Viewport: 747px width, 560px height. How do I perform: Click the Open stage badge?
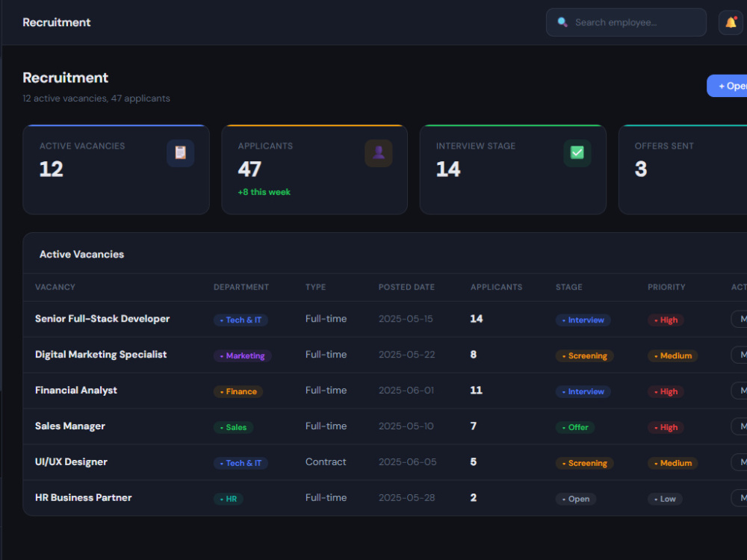576,499
